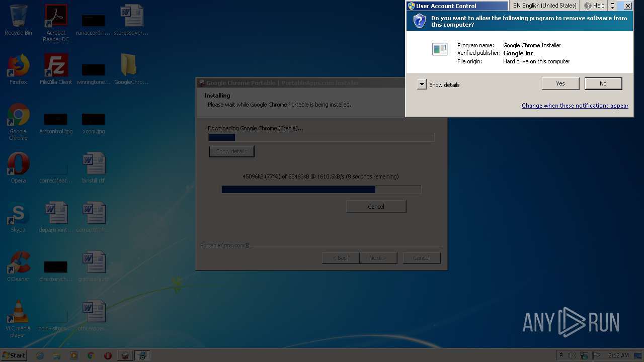Screen dimensions: 644x362
Task: Click the Google Chrome Installer program icon
Action: 440,49
